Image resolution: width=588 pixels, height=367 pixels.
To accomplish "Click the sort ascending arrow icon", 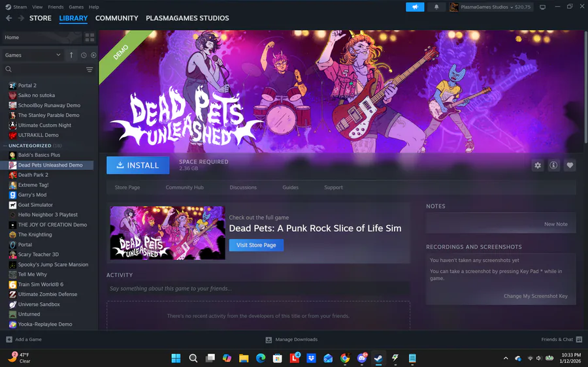I will (x=71, y=55).
